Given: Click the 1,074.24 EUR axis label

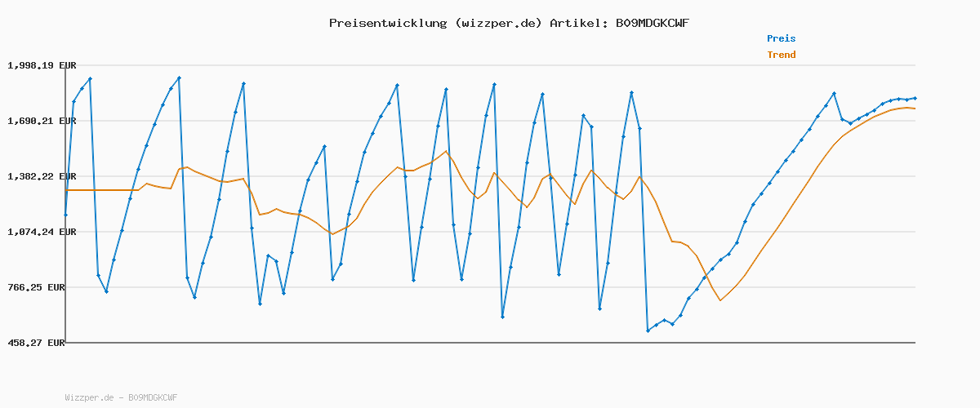Looking at the screenshot, I should pos(42,232).
